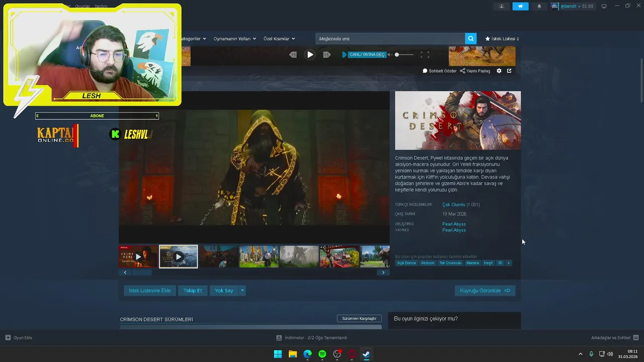Show hidden system tray icons
This screenshot has width=644, height=362.
tap(580, 354)
